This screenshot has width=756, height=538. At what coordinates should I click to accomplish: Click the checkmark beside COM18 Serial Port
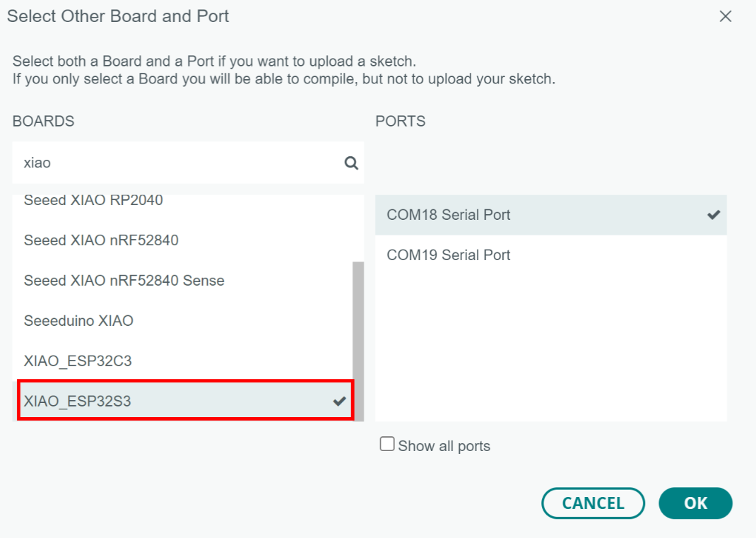714,215
